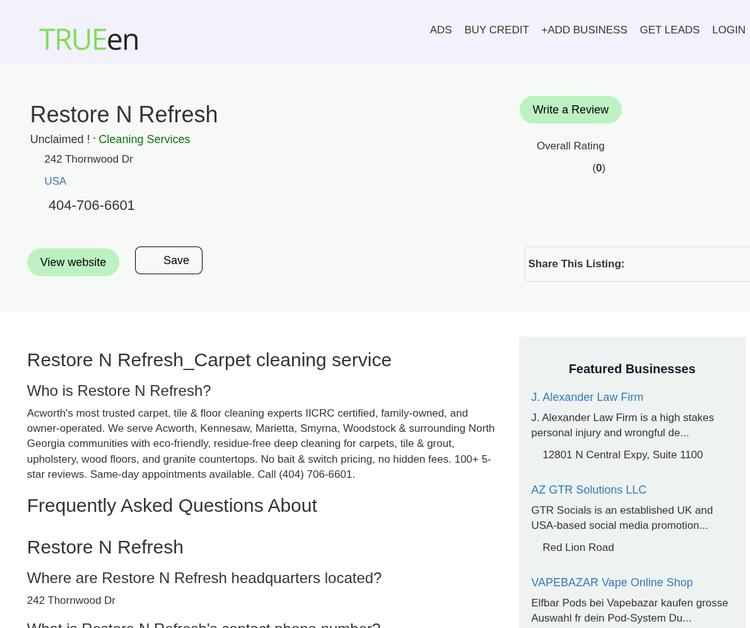Viewport: 750px width, 628px height.
Task: Go to BUY CREDIT page
Action: pyautogui.click(x=496, y=30)
